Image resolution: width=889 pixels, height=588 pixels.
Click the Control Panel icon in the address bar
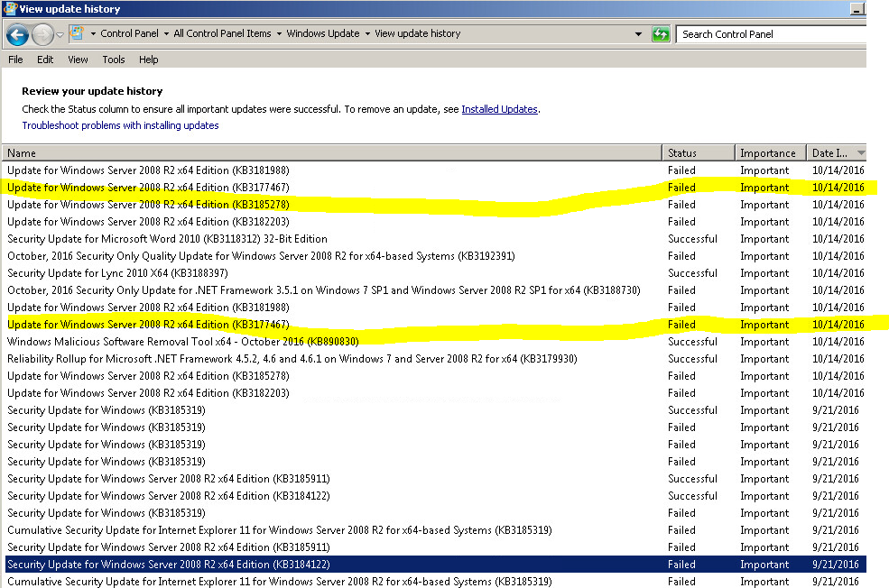pyautogui.click(x=78, y=33)
